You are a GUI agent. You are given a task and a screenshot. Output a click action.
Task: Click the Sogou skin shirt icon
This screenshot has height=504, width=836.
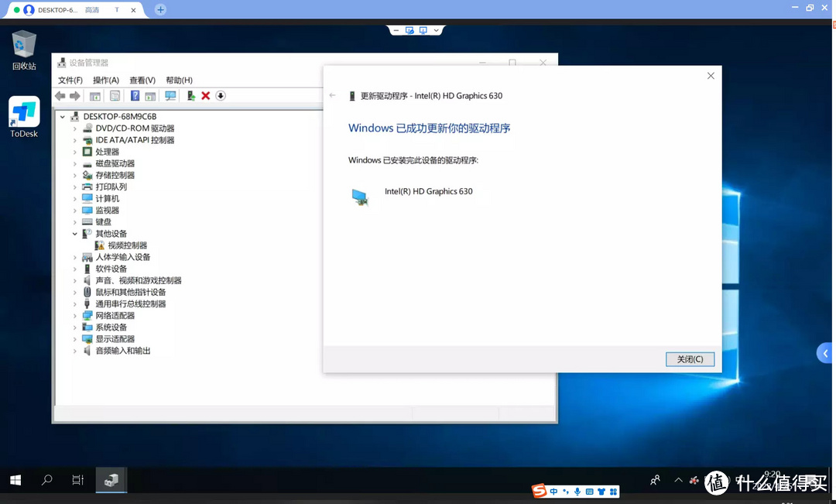click(x=601, y=492)
